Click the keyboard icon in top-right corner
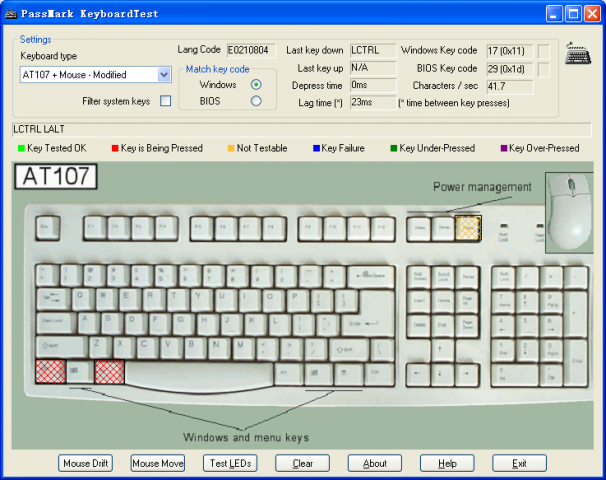The height and width of the screenshot is (480, 606). coord(577,54)
